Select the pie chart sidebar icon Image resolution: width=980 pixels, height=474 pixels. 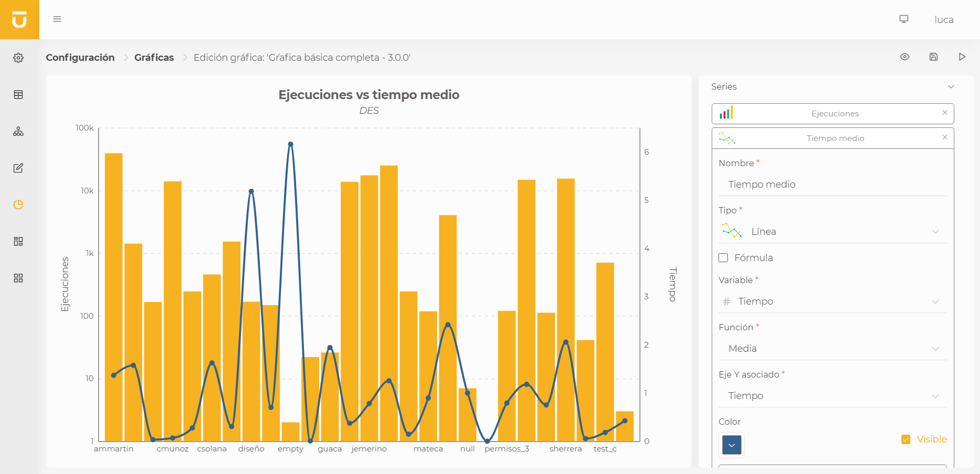pos(18,204)
